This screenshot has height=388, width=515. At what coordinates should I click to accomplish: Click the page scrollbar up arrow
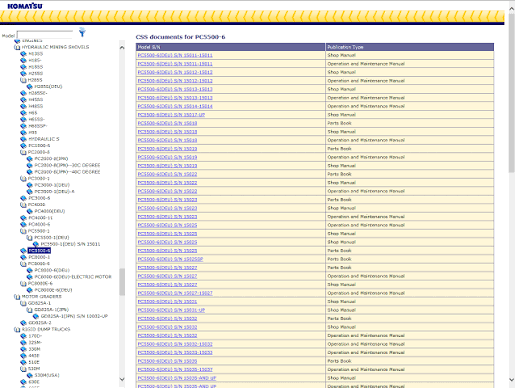click(x=512, y=8)
